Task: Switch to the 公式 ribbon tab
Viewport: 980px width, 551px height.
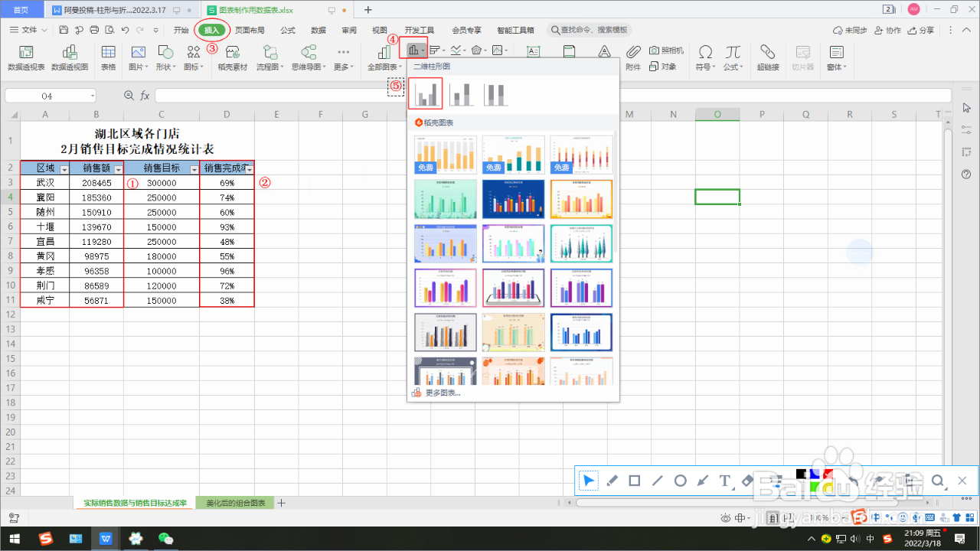Action: pyautogui.click(x=288, y=30)
